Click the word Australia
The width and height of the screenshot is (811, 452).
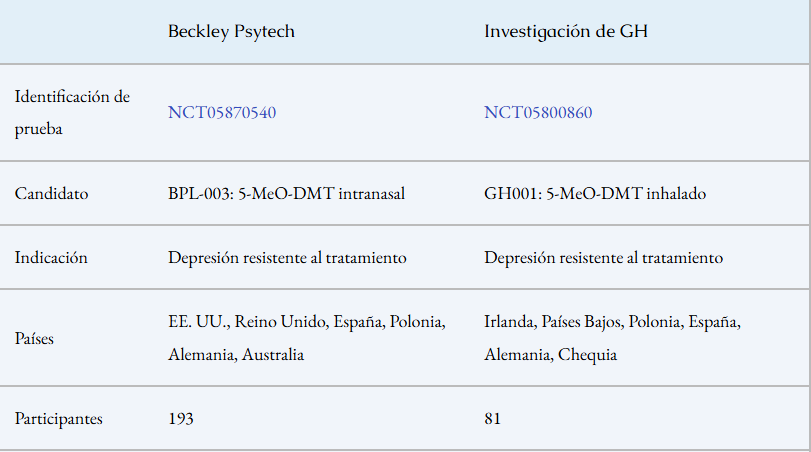click(273, 354)
